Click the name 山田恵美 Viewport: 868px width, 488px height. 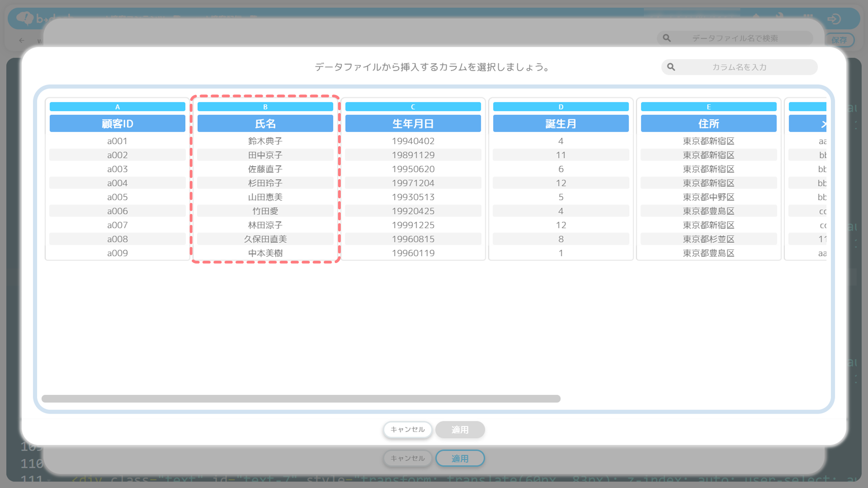tap(265, 197)
